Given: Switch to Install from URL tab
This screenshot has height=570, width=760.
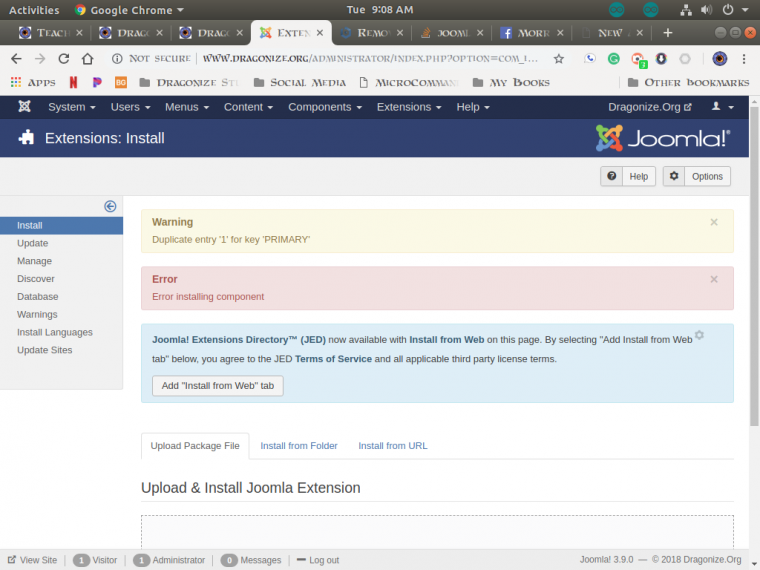Looking at the screenshot, I should 393,446.
